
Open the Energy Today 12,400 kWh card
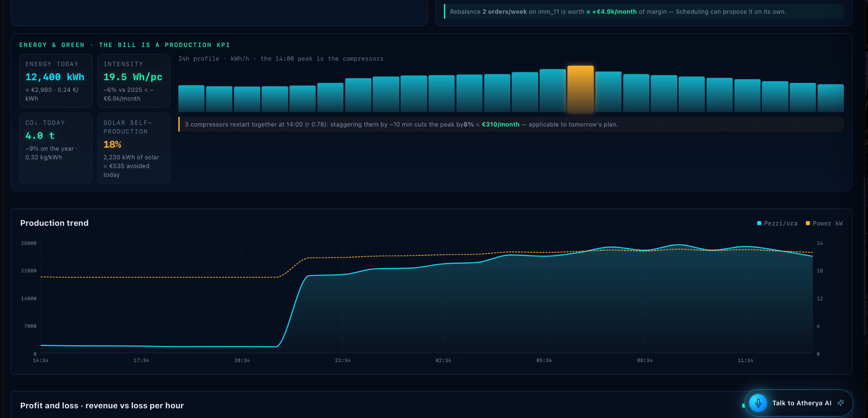click(56, 81)
